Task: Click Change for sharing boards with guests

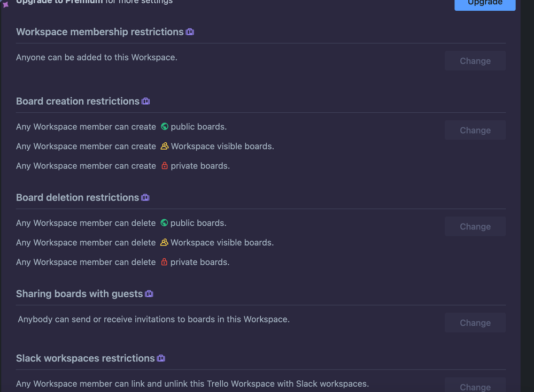Action: (475, 322)
